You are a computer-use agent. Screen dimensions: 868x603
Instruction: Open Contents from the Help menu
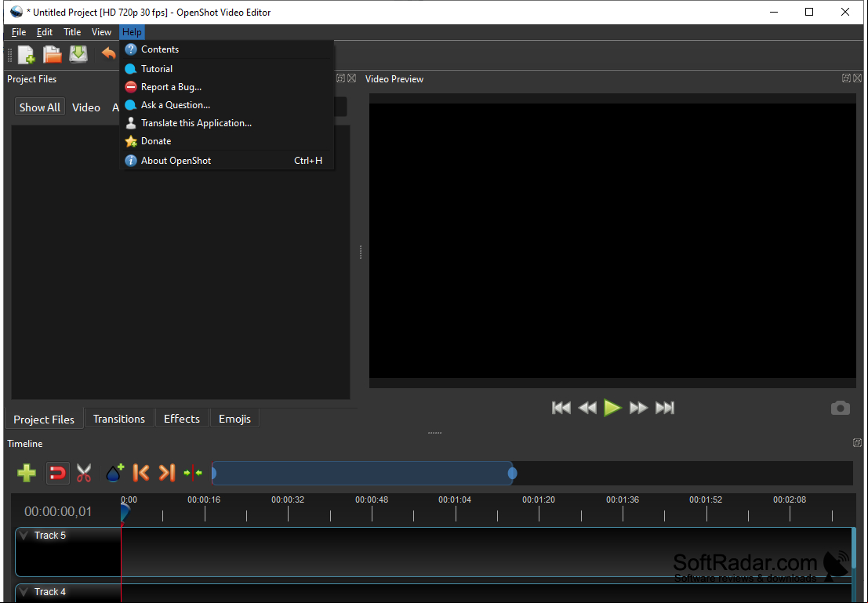tap(227, 49)
